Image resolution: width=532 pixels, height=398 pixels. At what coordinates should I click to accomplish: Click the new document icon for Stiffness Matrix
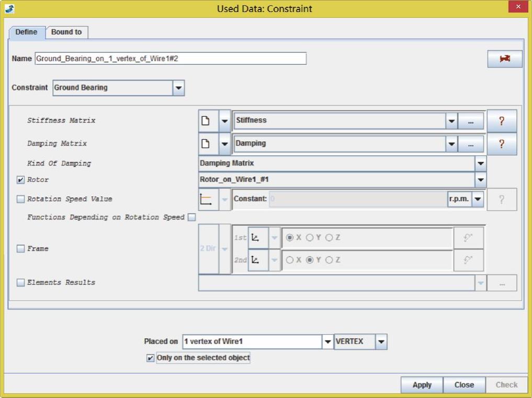click(x=206, y=120)
